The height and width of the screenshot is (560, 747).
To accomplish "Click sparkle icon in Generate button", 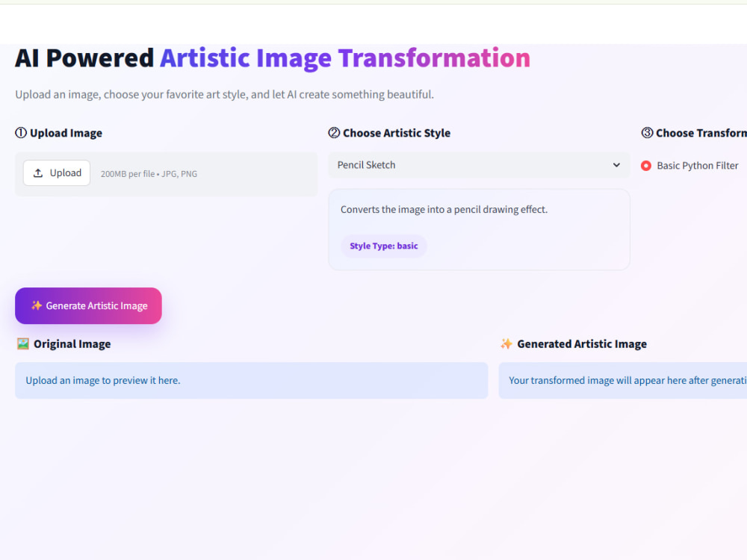I will point(37,305).
